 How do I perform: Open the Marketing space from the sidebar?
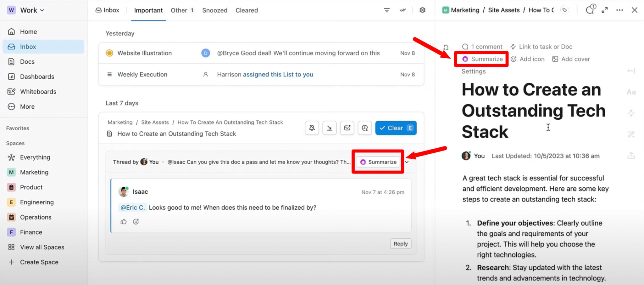[35, 172]
